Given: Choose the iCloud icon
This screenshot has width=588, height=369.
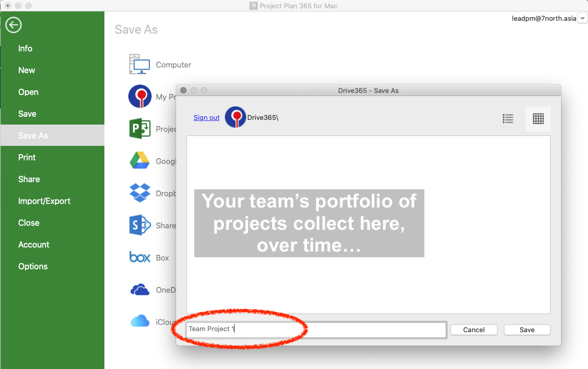Looking at the screenshot, I should 140,321.
